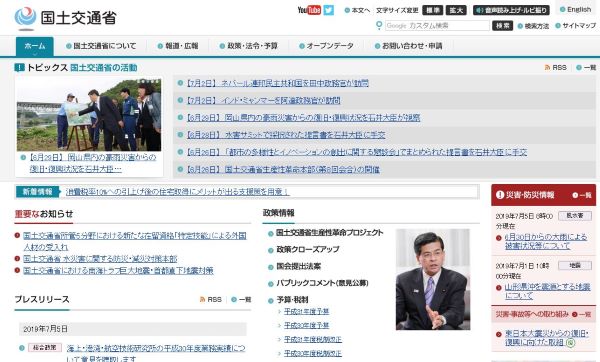Open 音声読み上げ・ルビ振り tool
Image resolution: width=600 pixels, height=362 pixels.
click(x=511, y=10)
